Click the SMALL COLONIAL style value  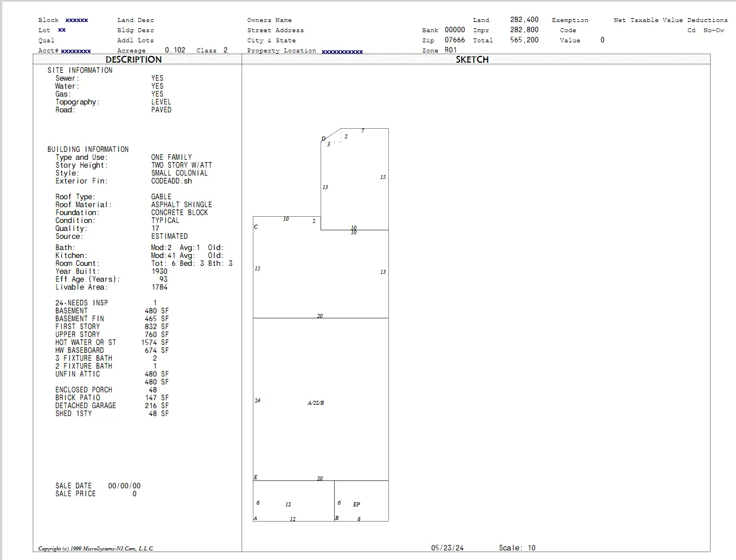pos(179,173)
